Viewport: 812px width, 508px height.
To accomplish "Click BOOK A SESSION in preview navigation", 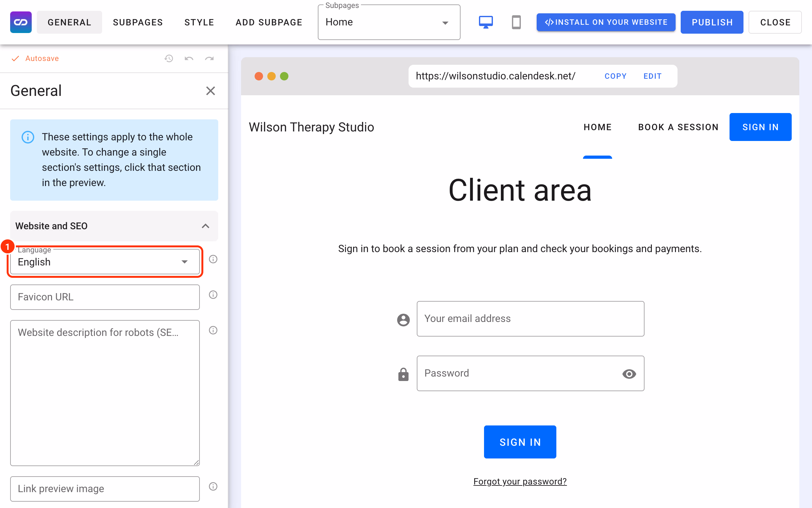I will 678,127.
